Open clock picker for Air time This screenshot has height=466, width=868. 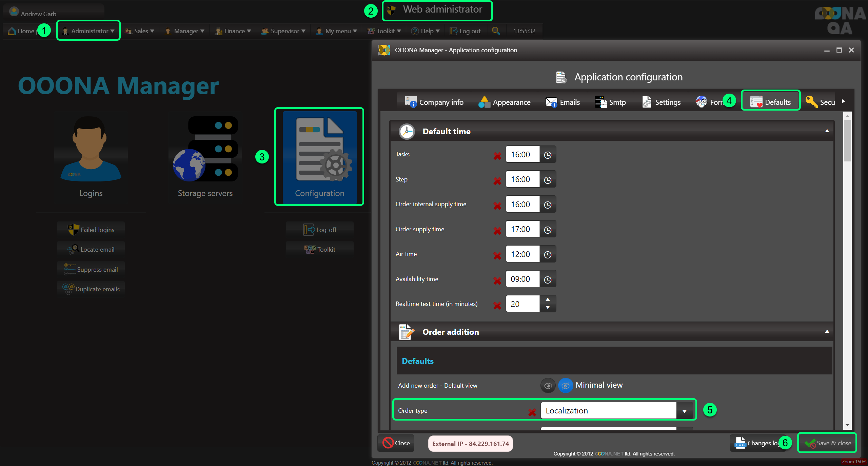(548, 255)
